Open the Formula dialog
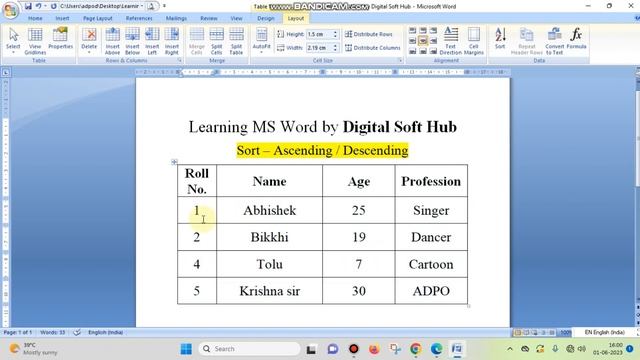640x360 pixels. [x=576, y=39]
